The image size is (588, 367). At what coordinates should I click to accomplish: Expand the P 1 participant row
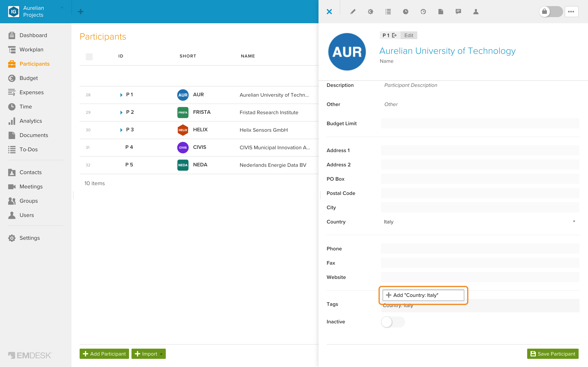point(121,95)
